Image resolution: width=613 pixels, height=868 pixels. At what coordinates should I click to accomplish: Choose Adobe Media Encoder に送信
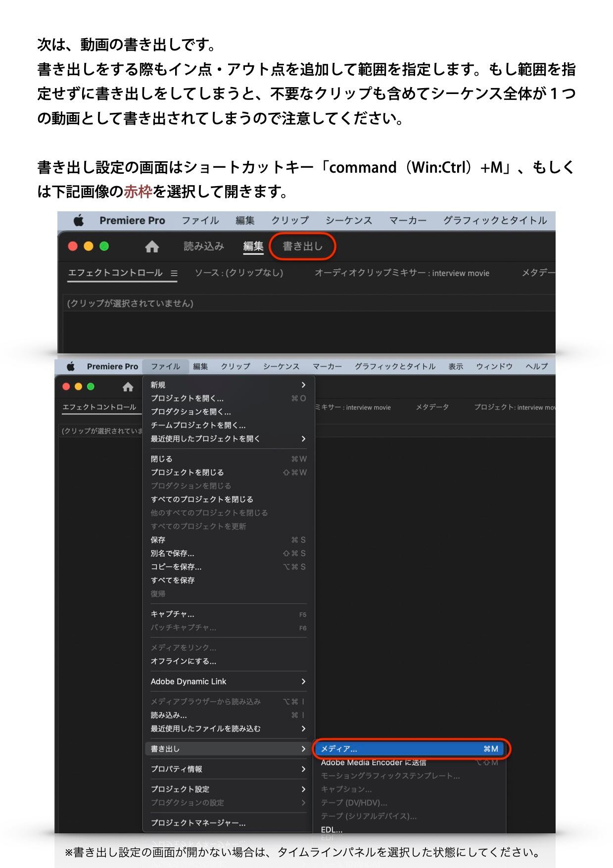point(410,763)
